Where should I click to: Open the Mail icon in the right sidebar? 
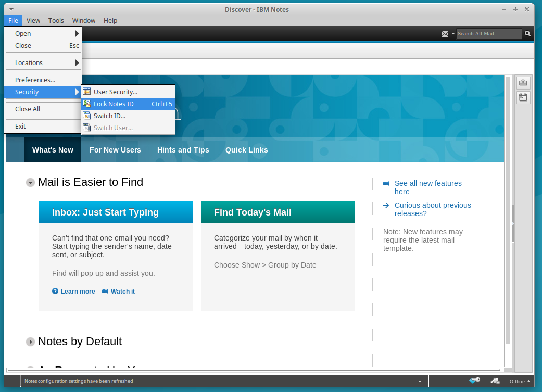tap(523, 82)
